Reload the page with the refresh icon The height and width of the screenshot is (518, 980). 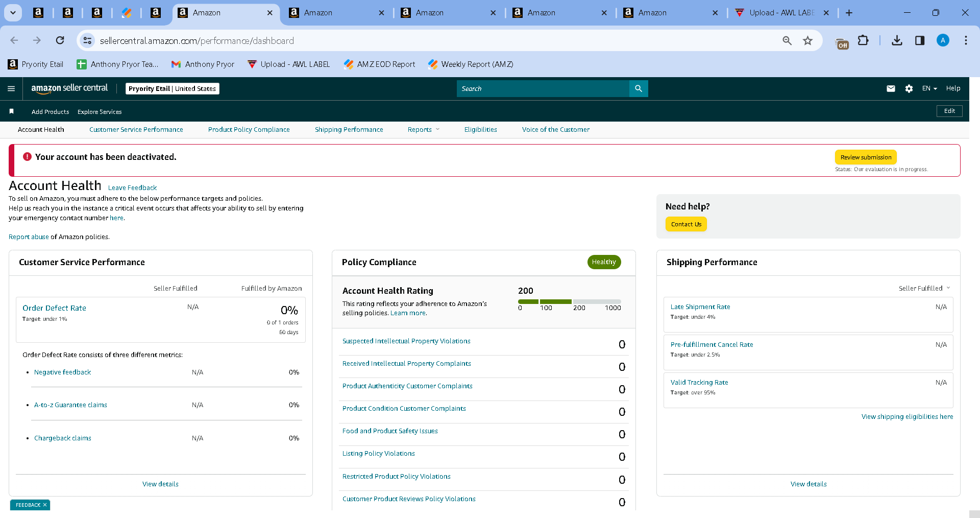point(60,40)
